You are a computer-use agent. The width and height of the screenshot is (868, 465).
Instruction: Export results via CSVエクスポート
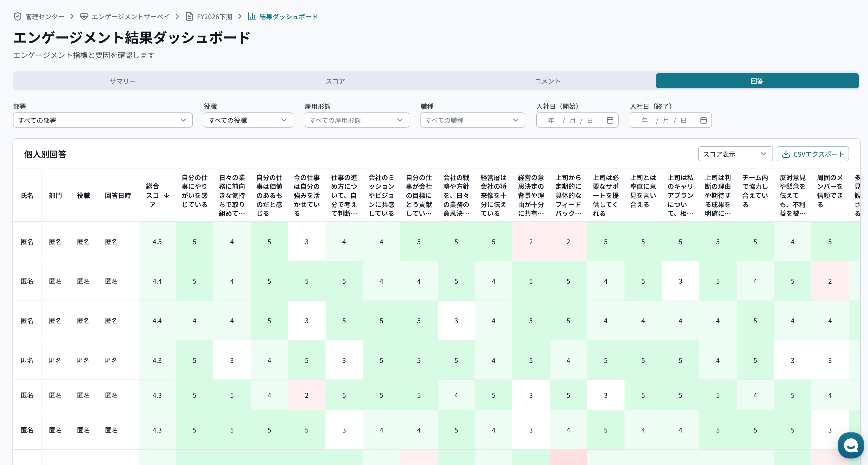812,154
